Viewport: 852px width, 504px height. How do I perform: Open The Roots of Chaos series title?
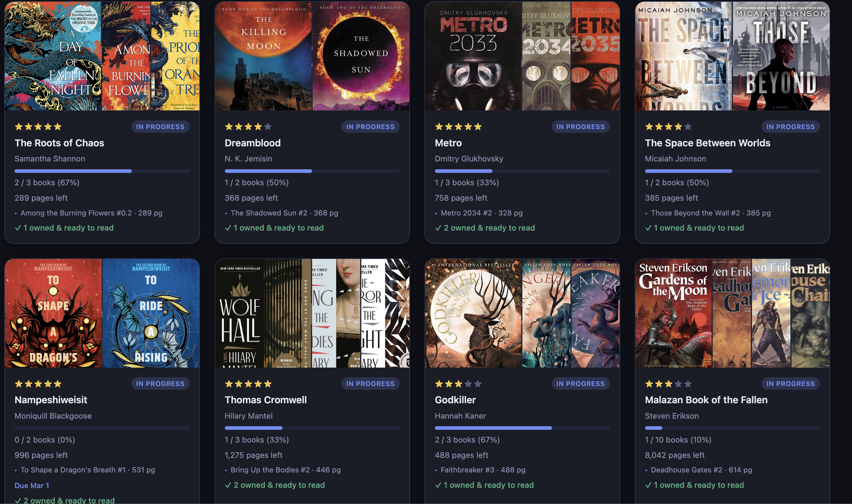(59, 143)
